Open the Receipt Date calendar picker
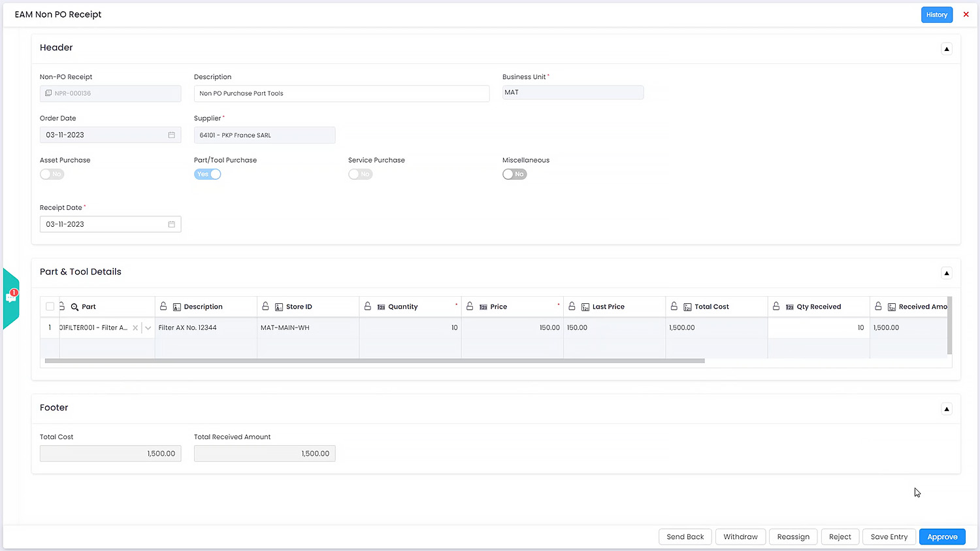The image size is (980, 551). 171,224
